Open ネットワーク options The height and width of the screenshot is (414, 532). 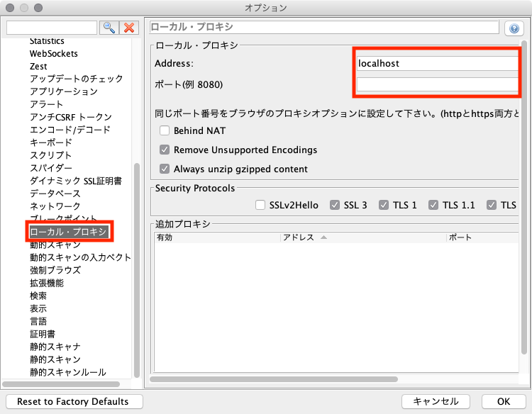pos(55,206)
